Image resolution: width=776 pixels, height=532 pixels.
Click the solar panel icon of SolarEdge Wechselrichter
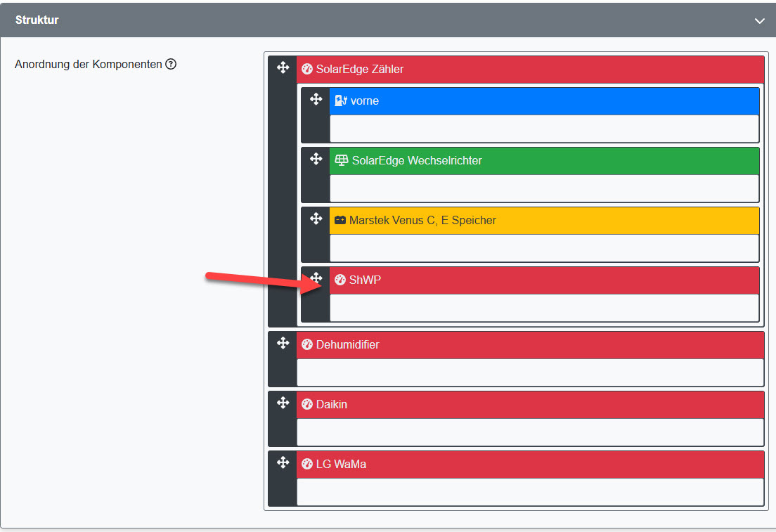pos(342,160)
